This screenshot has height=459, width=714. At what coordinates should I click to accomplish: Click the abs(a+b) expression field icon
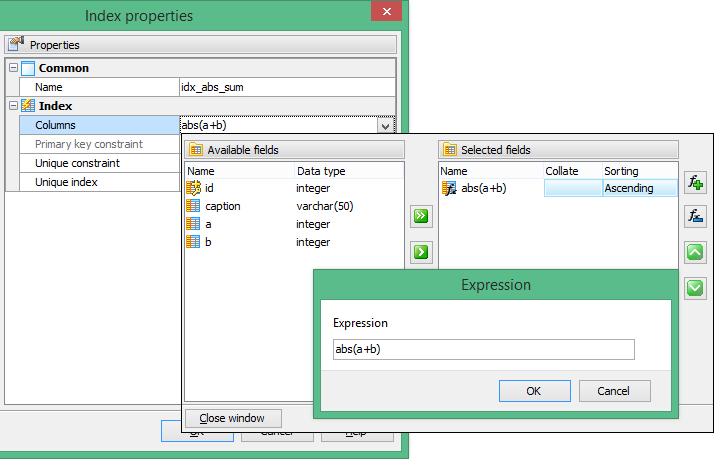tap(449, 188)
